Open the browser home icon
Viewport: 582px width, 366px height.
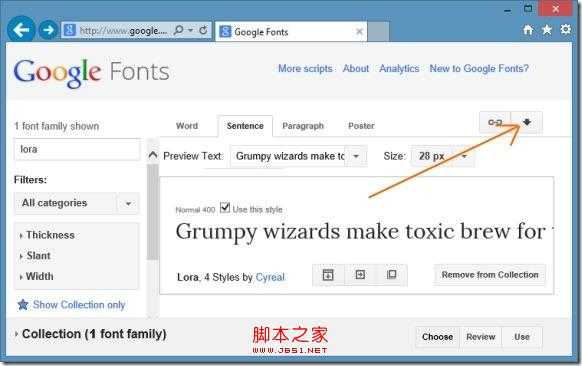click(528, 29)
